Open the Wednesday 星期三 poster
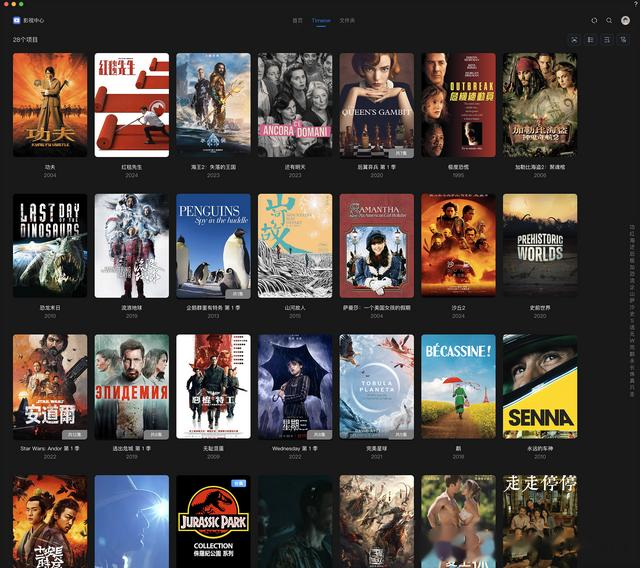This screenshot has width=640, height=568. click(x=295, y=386)
